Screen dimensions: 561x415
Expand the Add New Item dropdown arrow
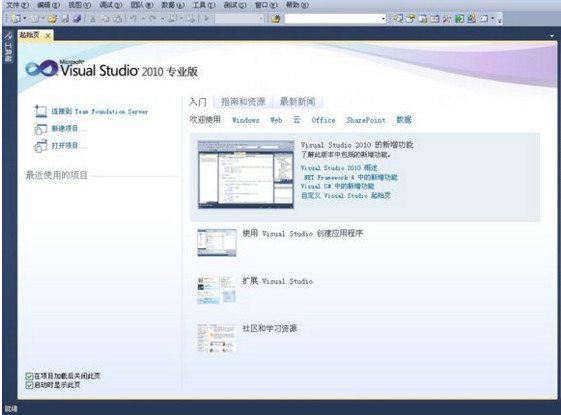coord(43,18)
